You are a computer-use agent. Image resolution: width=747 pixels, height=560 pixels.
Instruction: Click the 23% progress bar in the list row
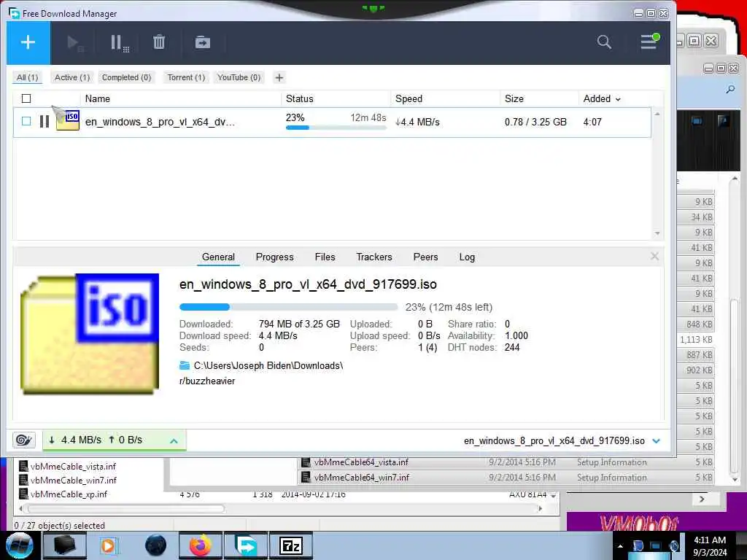coord(336,128)
